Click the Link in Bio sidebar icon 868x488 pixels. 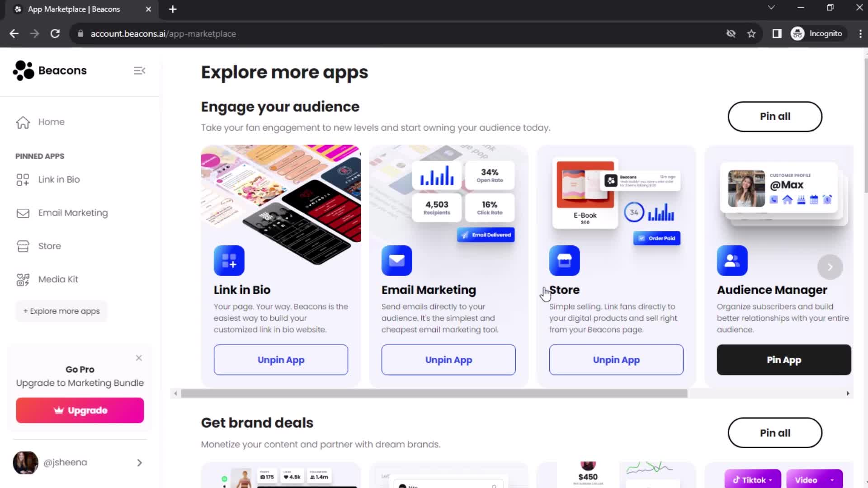click(22, 179)
